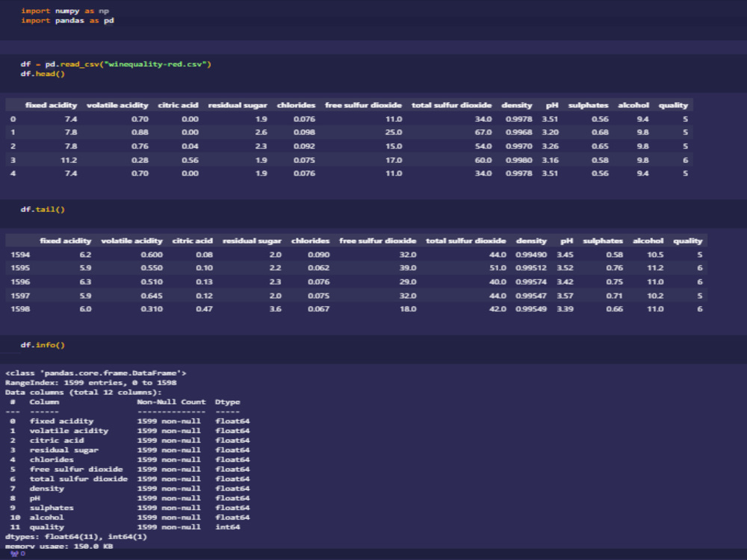The image size is (747, 560).
Task: Select "dtypes: float64(11), int64(1)" line
Action: coord(75,537)
